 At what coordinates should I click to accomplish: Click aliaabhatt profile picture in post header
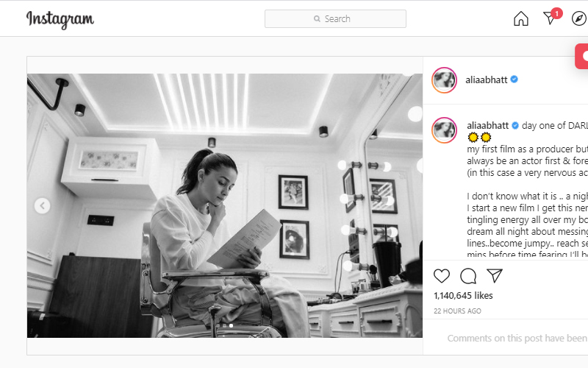[x=445, y=80]
